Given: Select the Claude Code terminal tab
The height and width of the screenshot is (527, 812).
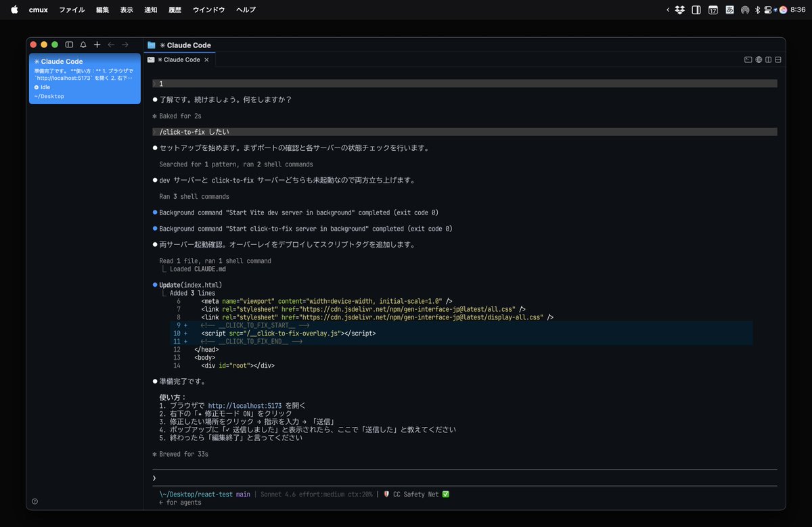Looking at the screenshot, I should pos(179,60).
